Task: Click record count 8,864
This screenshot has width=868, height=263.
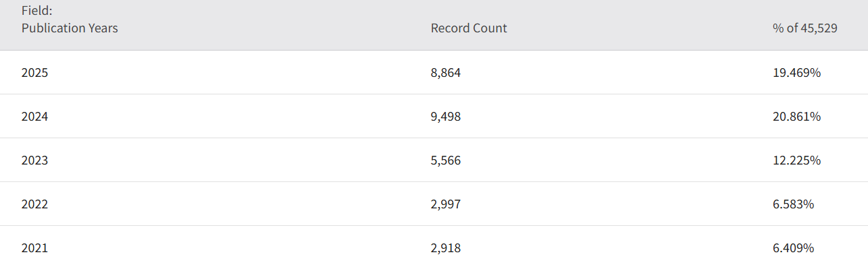Action: [446, 73]
